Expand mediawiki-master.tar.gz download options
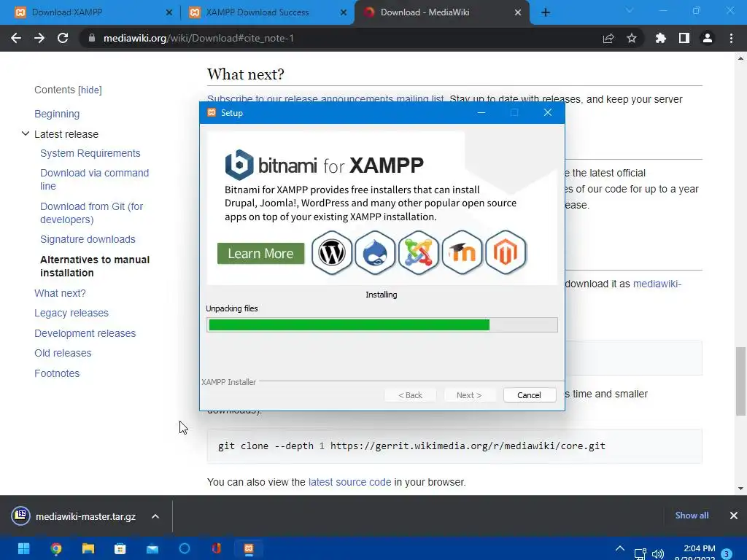This screenshot has width=747, height=560. [x=155, y=516]
